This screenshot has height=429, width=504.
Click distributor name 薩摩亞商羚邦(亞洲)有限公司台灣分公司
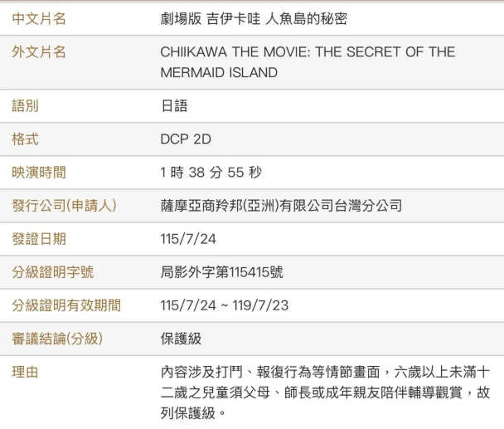pyautogui.click(x=281, y=205)
